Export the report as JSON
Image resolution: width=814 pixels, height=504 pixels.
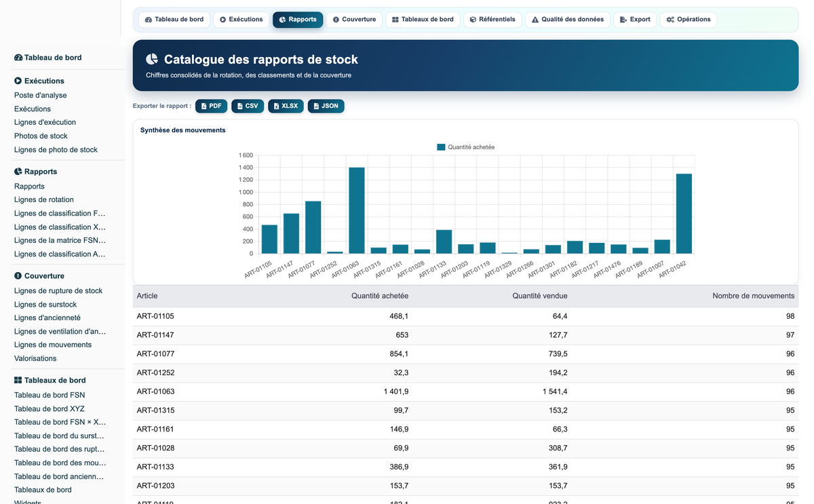pyautogui.click(x=326, y=106)
